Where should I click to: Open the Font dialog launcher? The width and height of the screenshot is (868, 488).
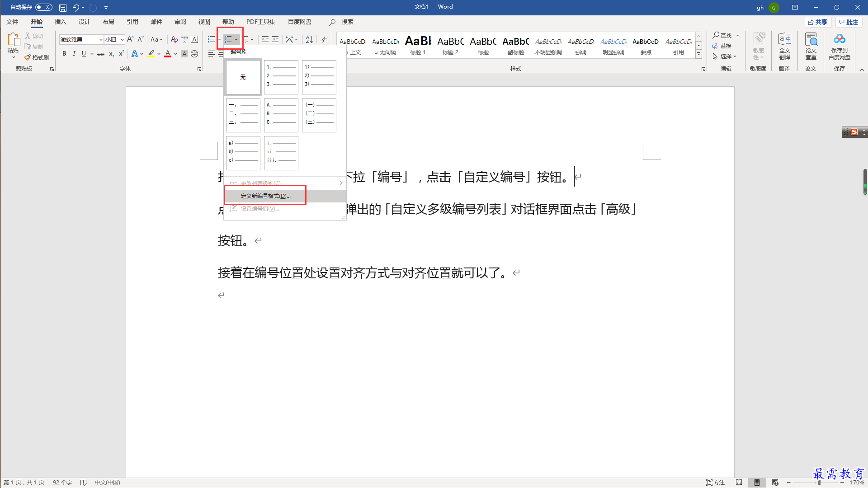pos(199,69)
